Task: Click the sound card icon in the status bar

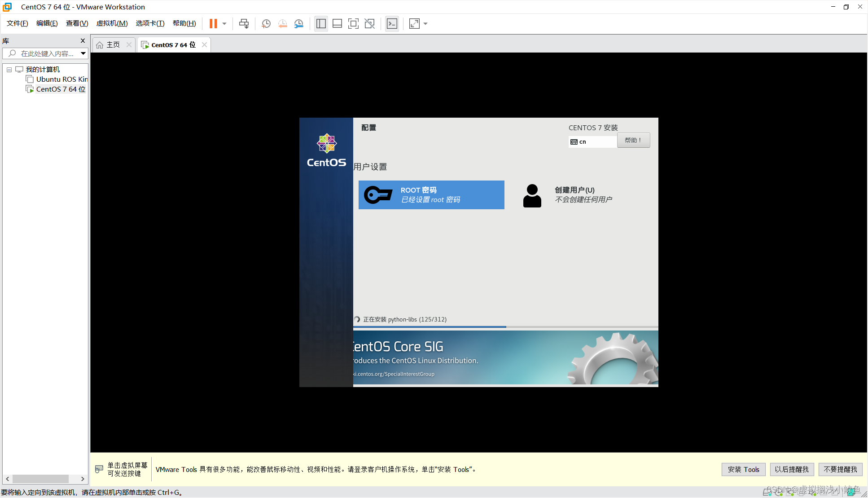Action: (x=813, y=493)
